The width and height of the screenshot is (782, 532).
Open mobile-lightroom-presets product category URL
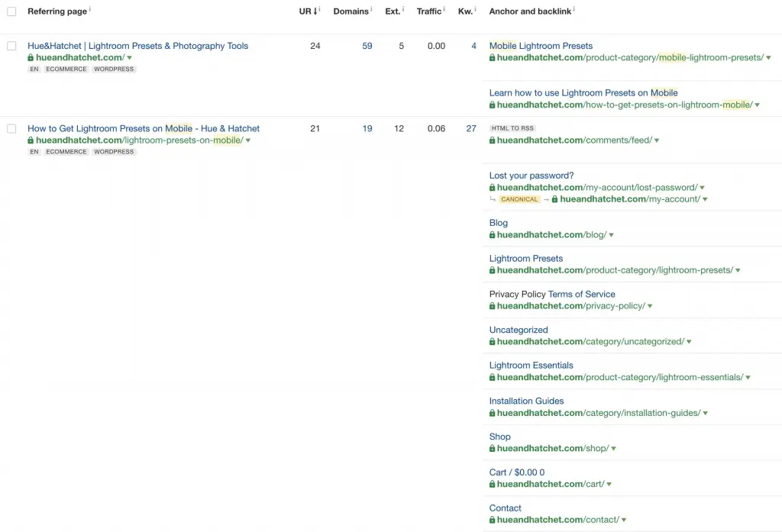coord(630,57)
